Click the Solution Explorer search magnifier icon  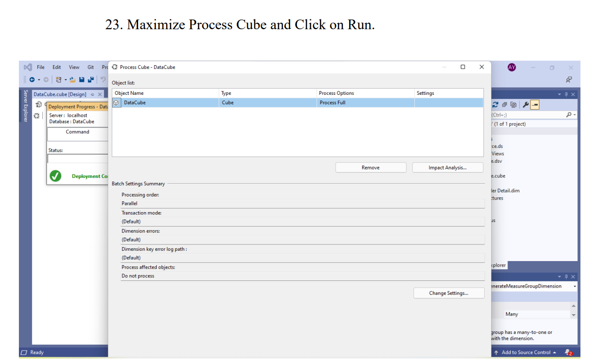pyautogui.click(x=569, y=115)
